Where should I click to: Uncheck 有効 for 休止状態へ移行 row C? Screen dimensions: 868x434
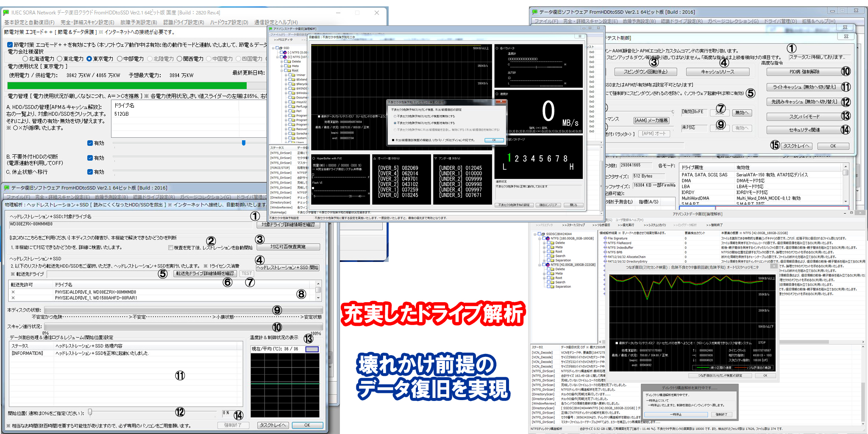[x=90, y=172]
